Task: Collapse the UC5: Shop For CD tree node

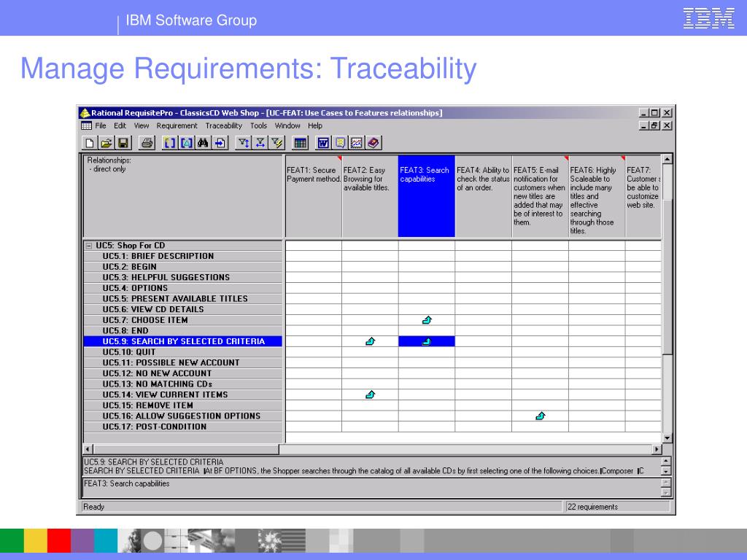Action: [x=88, y=246]
